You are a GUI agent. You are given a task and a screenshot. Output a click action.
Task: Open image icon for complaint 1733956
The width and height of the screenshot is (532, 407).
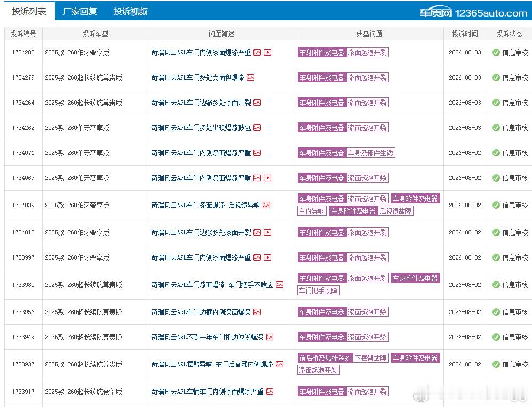pos(257,312)
